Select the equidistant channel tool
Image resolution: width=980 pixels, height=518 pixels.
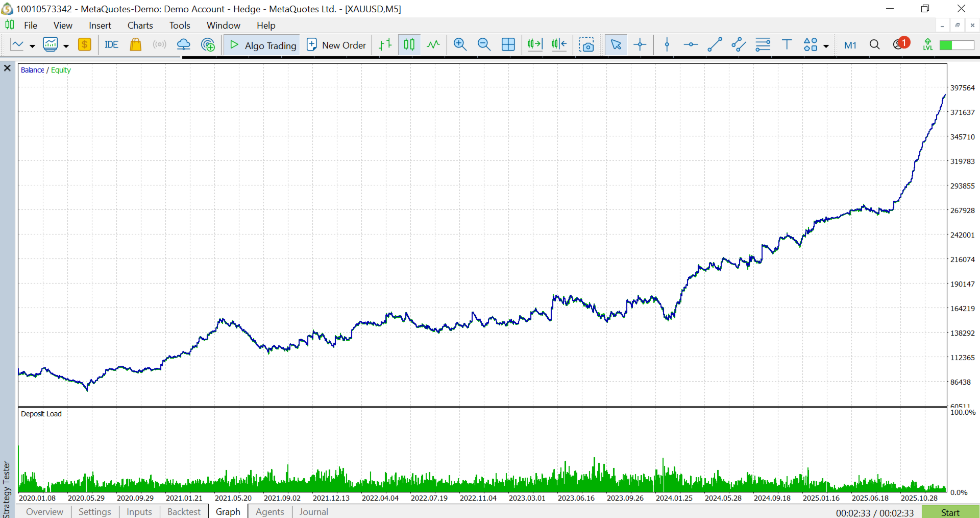[x=739, y=45]
